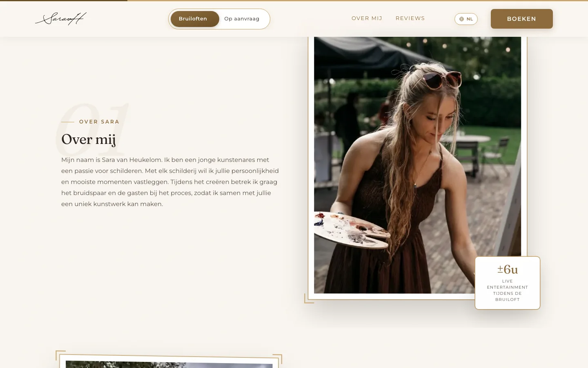Screen dimensions: 588x368
Task: Open the NL language selector
Action: (466, 19)
